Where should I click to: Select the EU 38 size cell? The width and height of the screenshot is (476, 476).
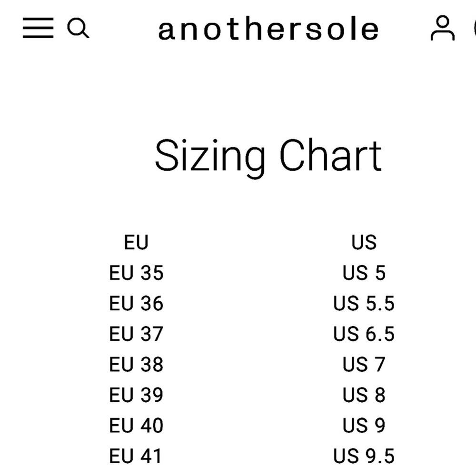click(x=136, y=364)
